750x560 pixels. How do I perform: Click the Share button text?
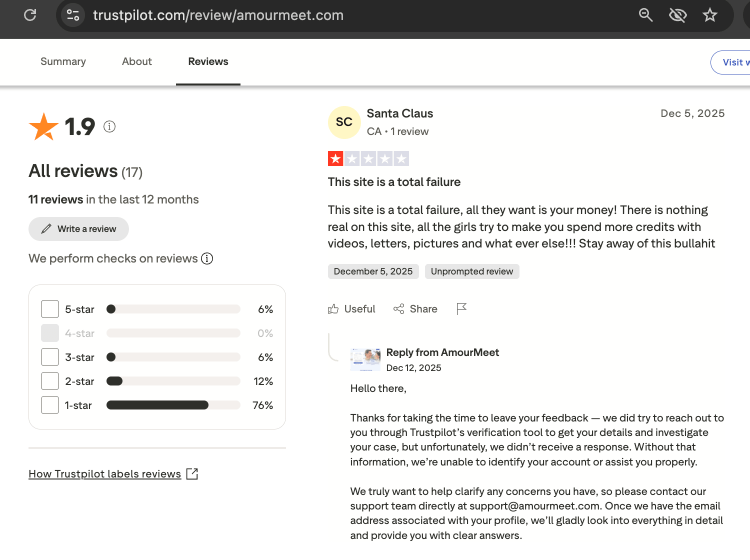point(423,309)
